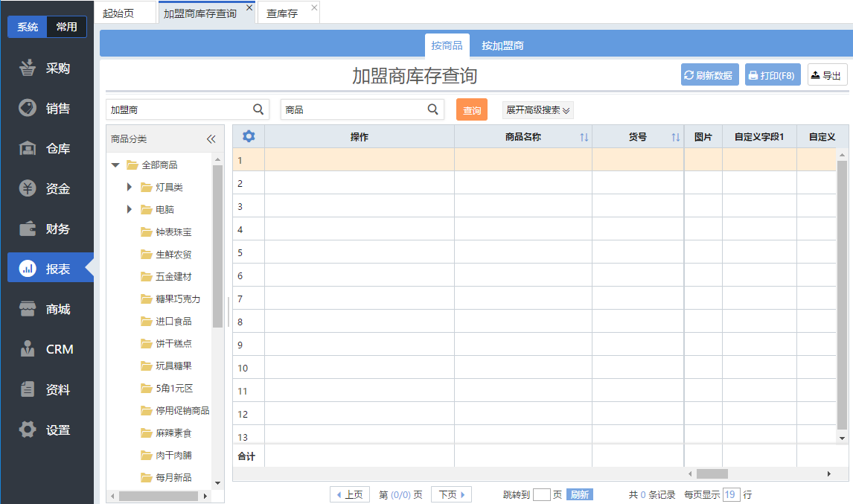Screen dimensions: 853x504
Task: Sort by 商品名称 column arrows
Action: click(584, 138)
